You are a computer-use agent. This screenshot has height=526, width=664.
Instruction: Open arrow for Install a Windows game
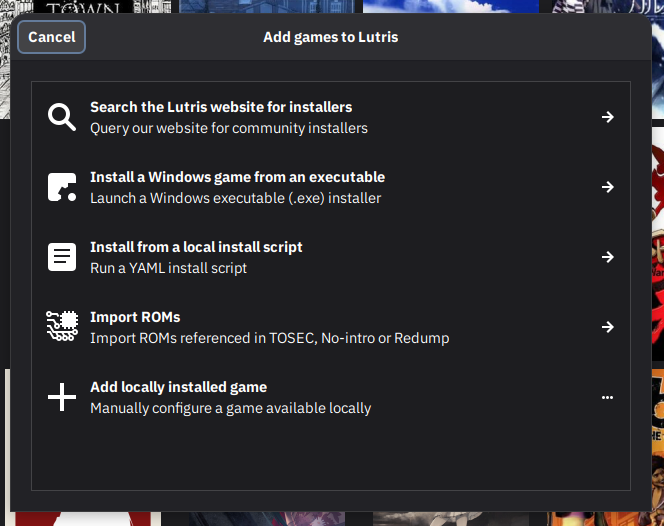click(x=608, y=187)
